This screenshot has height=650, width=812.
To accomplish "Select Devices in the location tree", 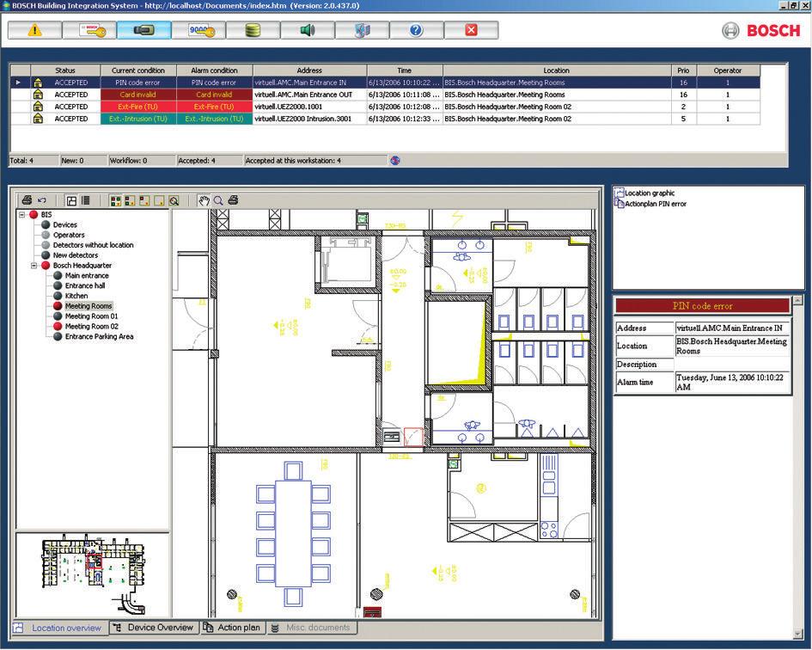I will [64, 225].
